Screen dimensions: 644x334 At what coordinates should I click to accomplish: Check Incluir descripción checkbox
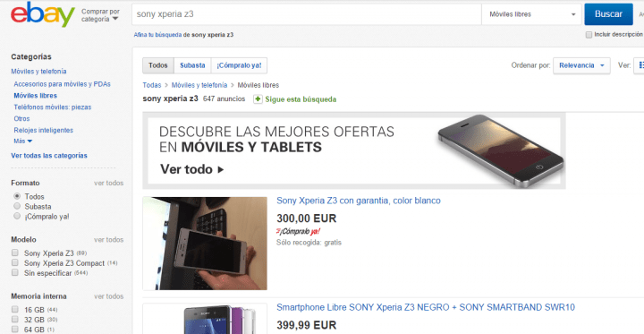[x=589, y=35]
